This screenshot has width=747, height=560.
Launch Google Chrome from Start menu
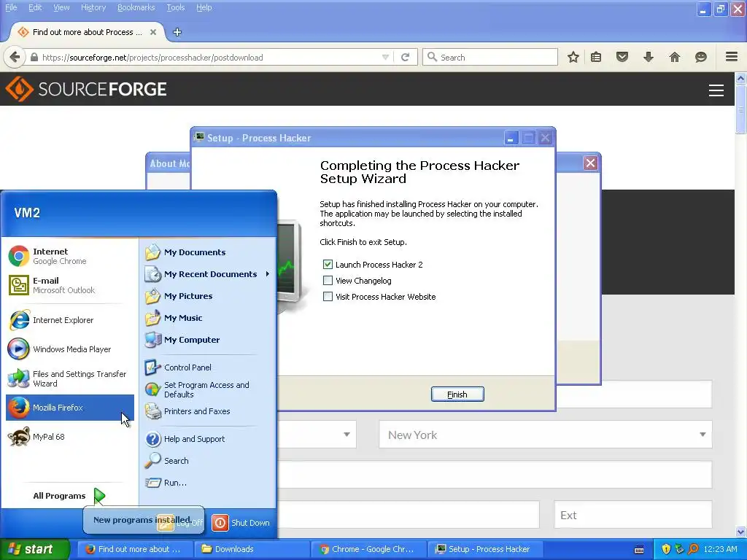70,256
